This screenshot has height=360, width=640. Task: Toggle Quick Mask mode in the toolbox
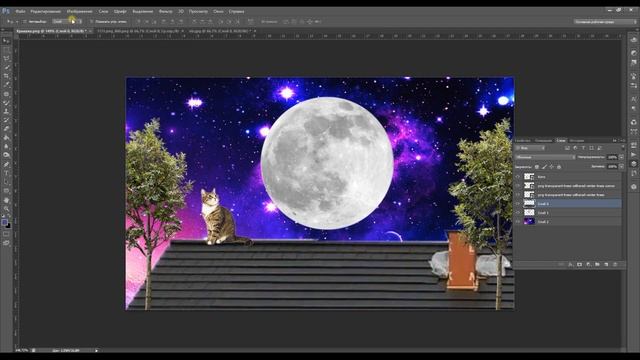(x=6, y=234)
